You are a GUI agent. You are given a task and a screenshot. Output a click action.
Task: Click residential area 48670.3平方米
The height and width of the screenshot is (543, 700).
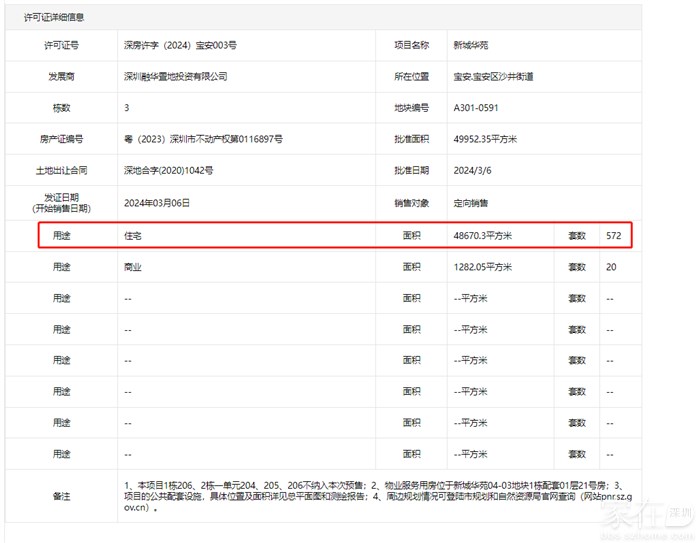[x=483, y=236]
